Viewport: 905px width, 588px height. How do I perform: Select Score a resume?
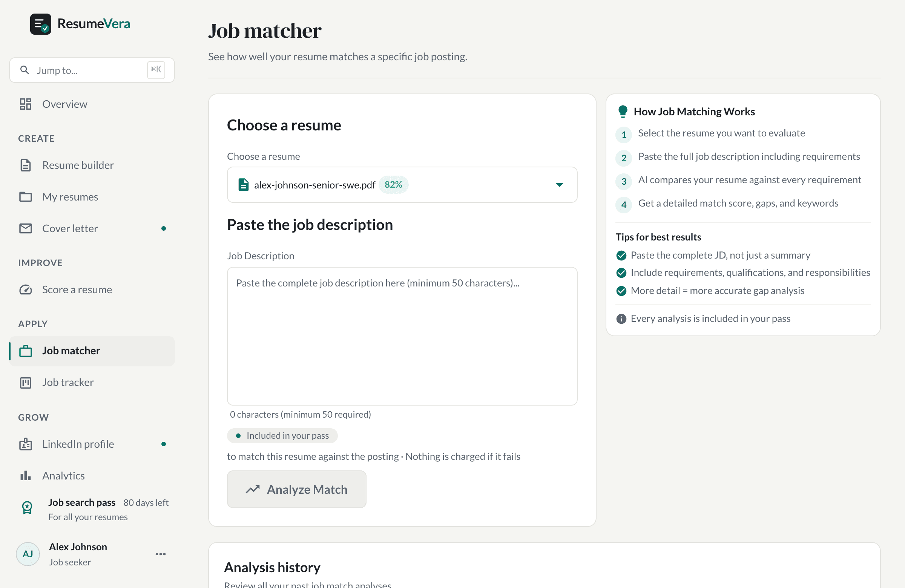[92, 289]
